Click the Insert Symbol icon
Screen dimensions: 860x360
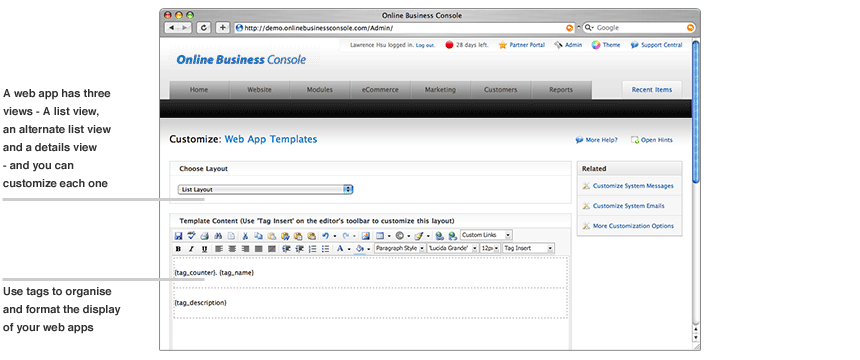[x=399, y=236]
